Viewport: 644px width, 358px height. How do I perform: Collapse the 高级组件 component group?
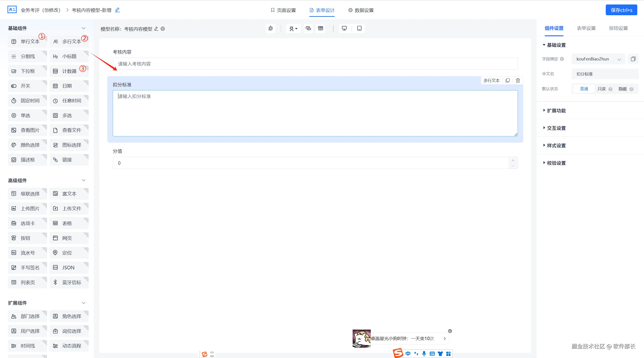pyautogui.click(x=83, y=180)
